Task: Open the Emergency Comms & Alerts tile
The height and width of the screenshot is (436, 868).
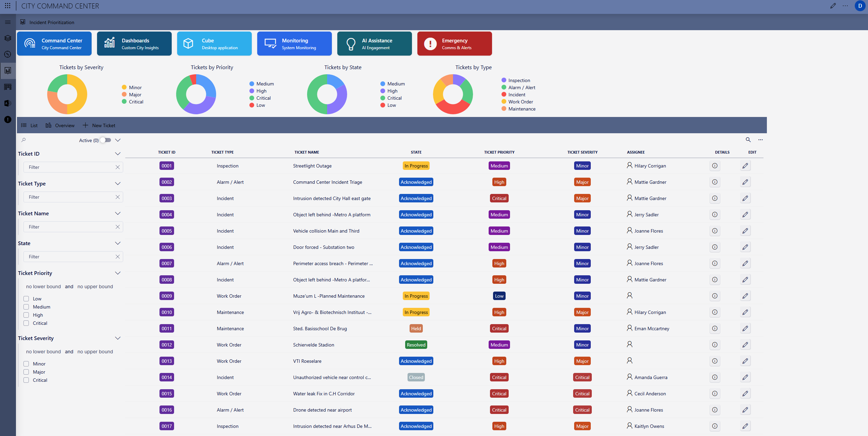Action: (x=454, y=44)
